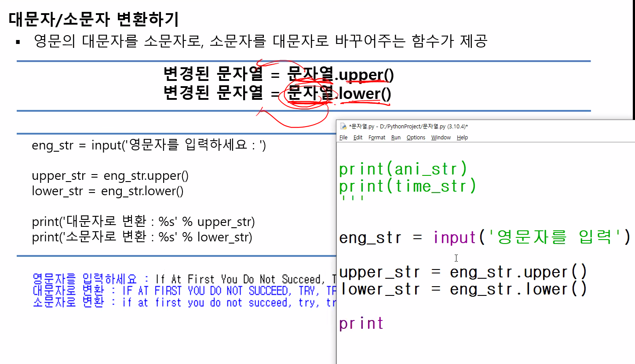Click slide code print('소문자로 변환 : %s' % lower_str)
Image resolution: width=635 pixels, height=364 pixels.
(142, 237)
